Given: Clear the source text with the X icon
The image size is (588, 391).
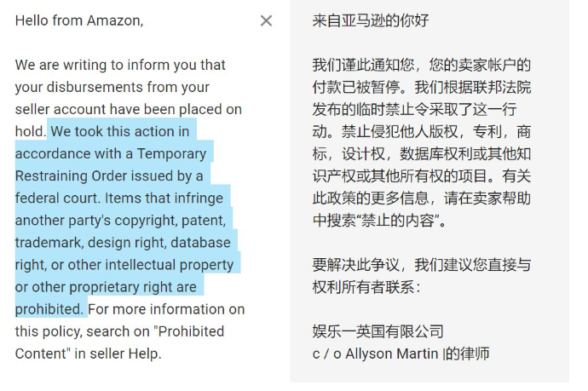Looking at the screenshot, I should [x=266, y=20].
